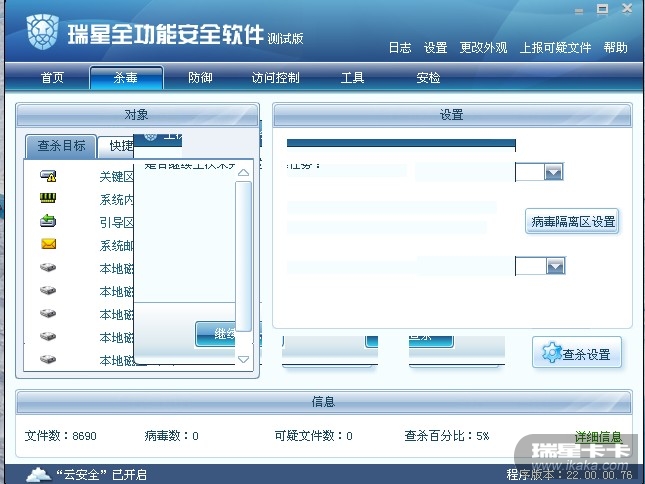
Task: Click the 可疑文件数：0 counter
Action: (x=313, y=436)
